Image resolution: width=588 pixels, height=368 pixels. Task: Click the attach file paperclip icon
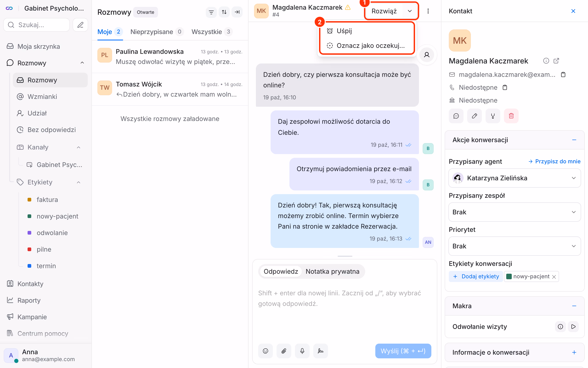[284, 351]
